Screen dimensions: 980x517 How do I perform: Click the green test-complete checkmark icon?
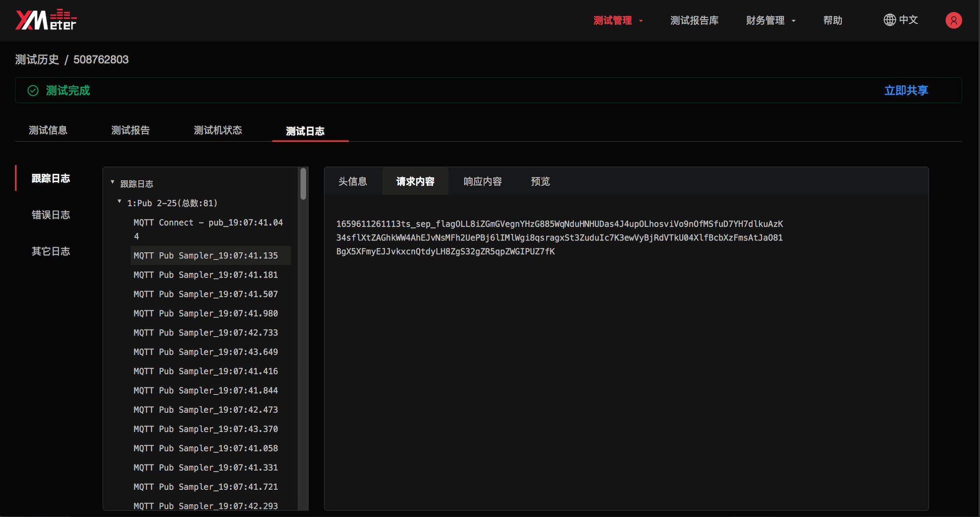(x=33, y=90)
